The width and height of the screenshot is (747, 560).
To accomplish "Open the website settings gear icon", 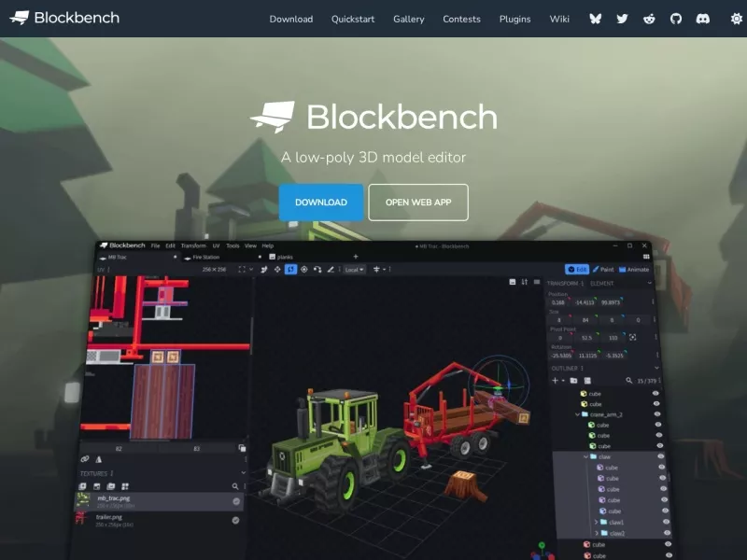I will [737, 19].
